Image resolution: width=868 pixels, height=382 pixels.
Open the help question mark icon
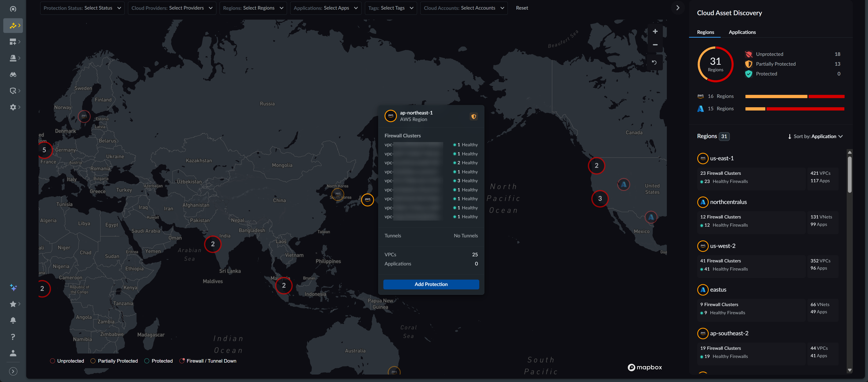click(13, 337)
